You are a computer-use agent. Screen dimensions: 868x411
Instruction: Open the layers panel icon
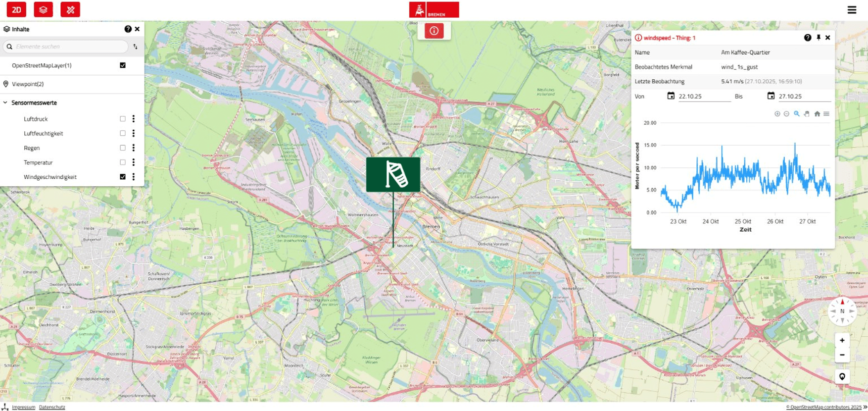click(43, 9)
